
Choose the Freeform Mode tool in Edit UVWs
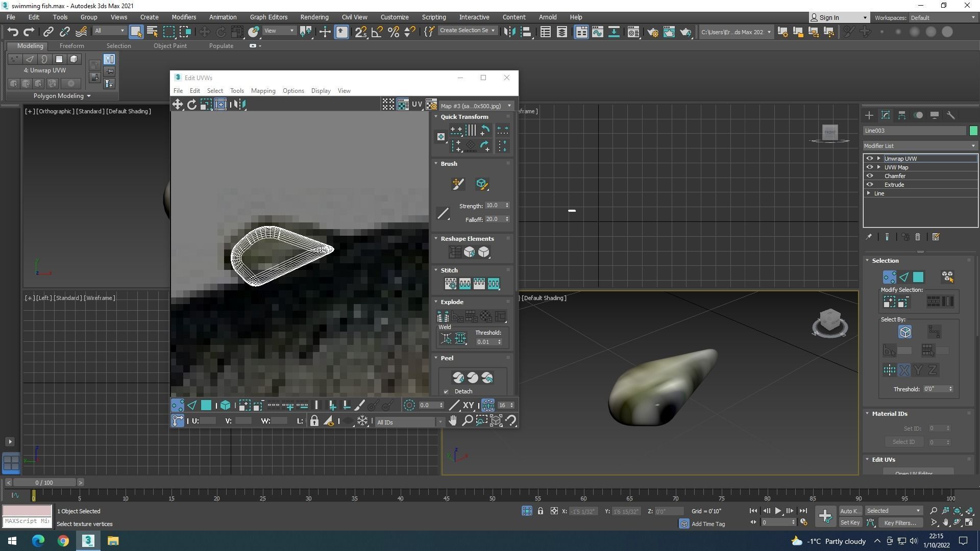coord(220,105)
